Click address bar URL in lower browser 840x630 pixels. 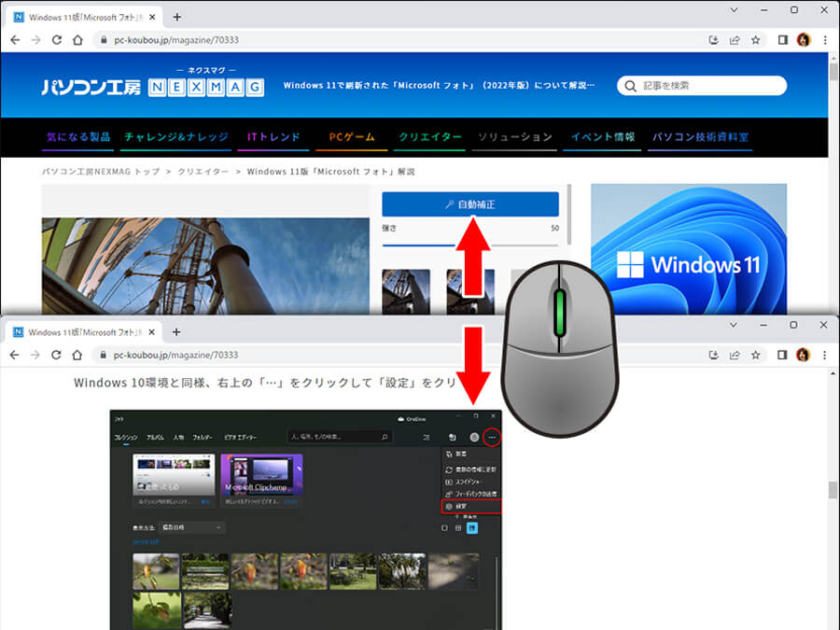point(175,355)
